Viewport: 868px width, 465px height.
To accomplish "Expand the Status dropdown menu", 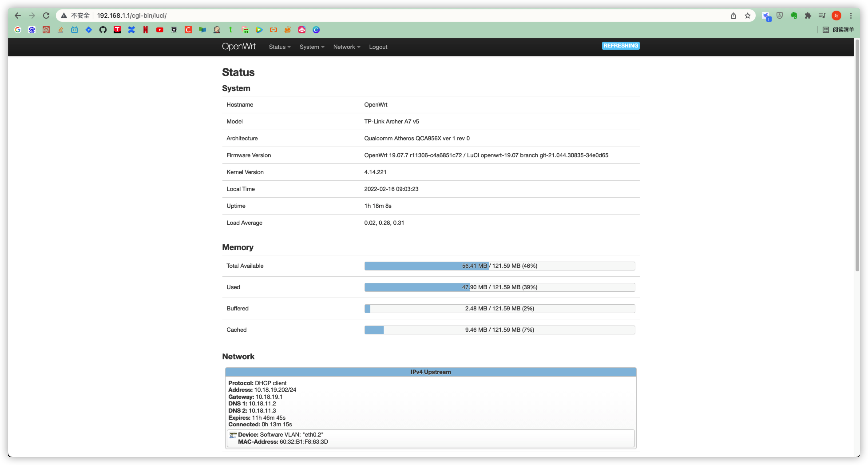I will pos(279,47).
